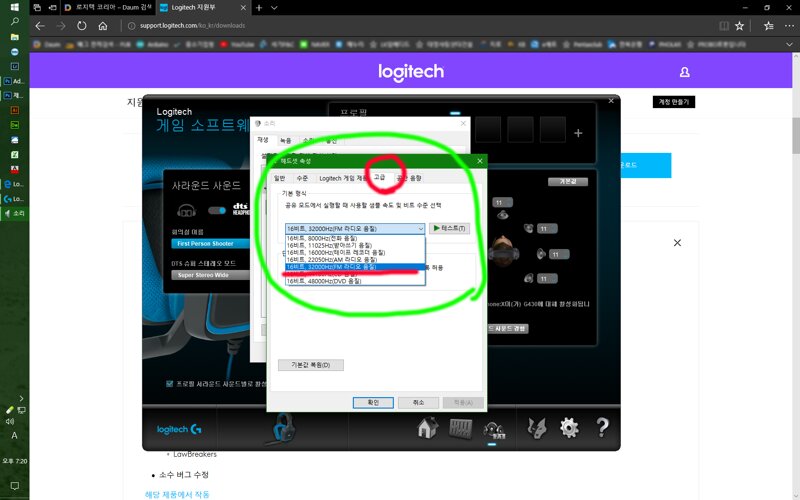Open the YouTube bookmark in favorites bar
Screen dimensions: 800x500
tap(237, 45)
